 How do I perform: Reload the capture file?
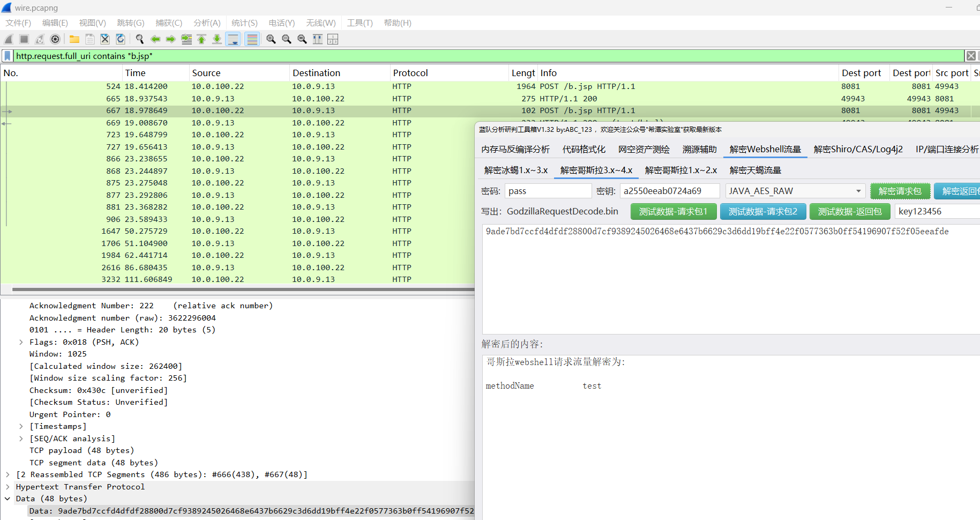(121, 39)
